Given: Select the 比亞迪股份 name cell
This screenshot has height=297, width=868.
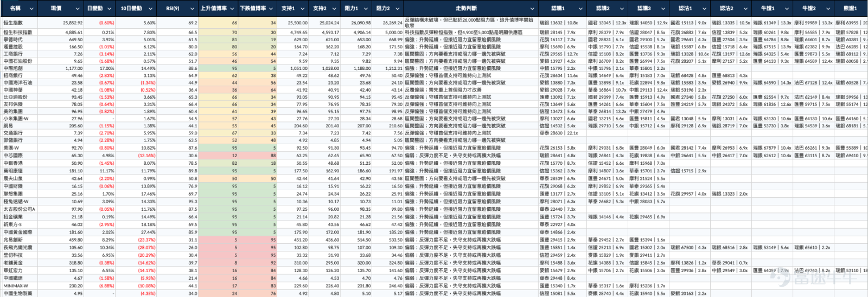Looking at the screenshot, I should click(20, 97).
